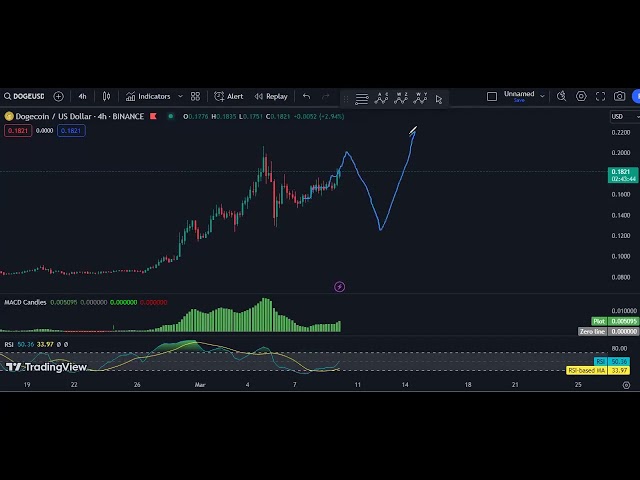640x480 pixels.
Task: Open chart settings hexagon icon
Action: coord(581,96)
